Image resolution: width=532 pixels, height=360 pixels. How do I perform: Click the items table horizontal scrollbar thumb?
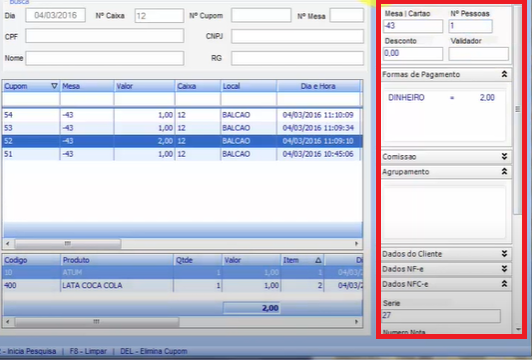tap(96, 321)
